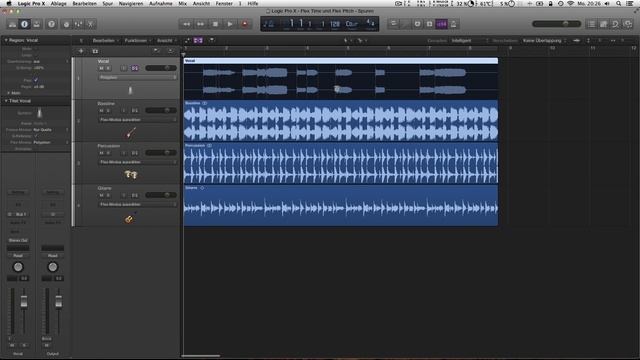Open the Mixer button in the control bar
This screenshot has height=360, width=640.
(x=78, y=24)
